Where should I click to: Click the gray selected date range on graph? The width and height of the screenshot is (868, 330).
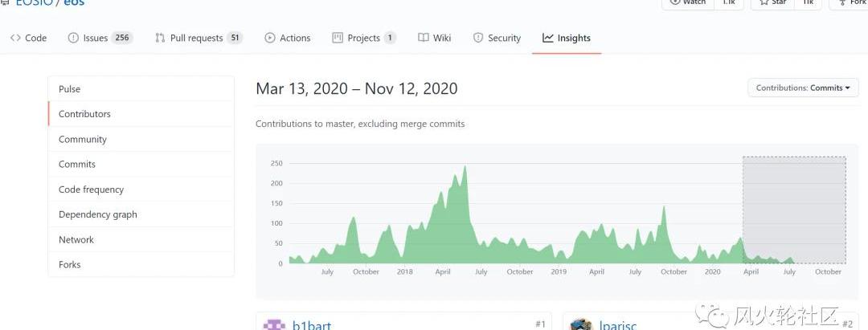pyautogui.click(x=794, y=210)
